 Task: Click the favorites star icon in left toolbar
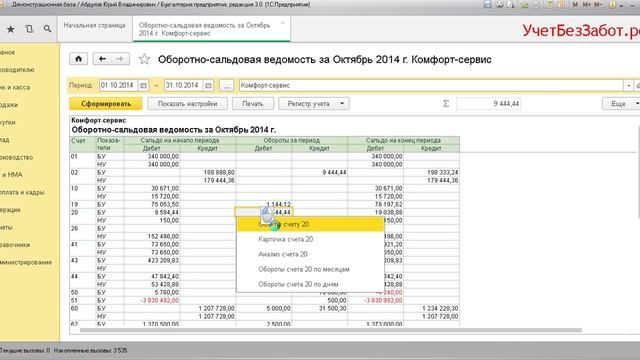pos(11,29)
